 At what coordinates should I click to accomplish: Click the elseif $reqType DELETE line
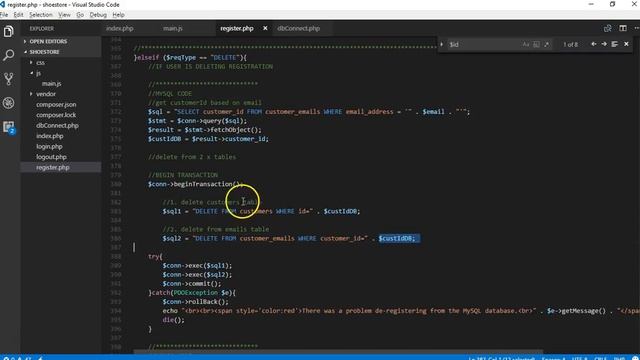coord(190,58)
